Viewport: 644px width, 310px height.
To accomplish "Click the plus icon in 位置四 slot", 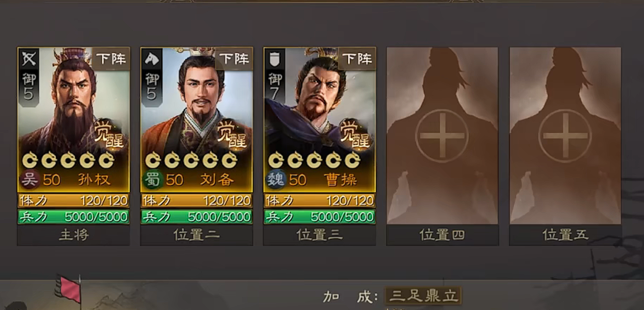I will click(442, 136).
